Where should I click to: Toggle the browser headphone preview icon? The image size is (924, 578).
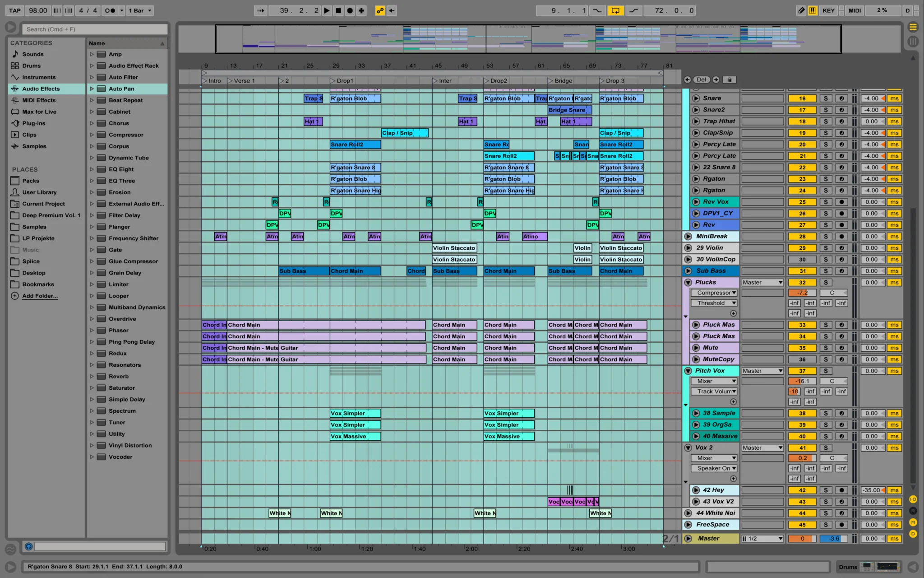pyautogui.click(x=28, y=546)
